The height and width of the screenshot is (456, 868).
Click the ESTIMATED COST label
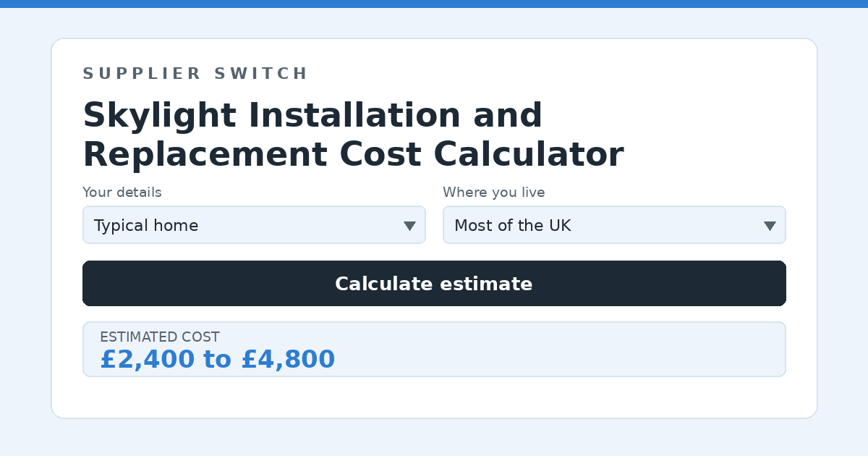click(x=160, y=337)
